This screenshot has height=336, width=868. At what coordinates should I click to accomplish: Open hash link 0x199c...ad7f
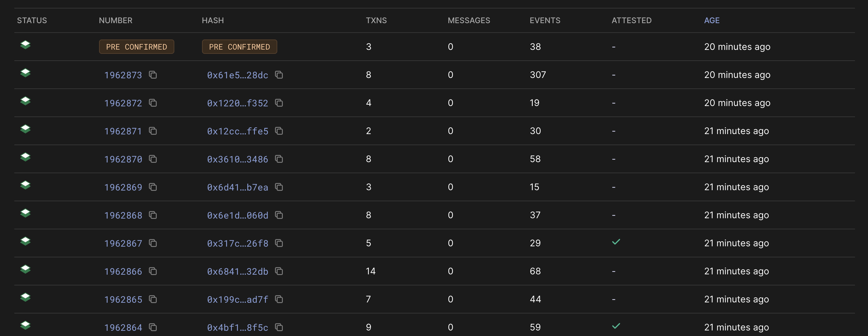click(x=238, y=299)
